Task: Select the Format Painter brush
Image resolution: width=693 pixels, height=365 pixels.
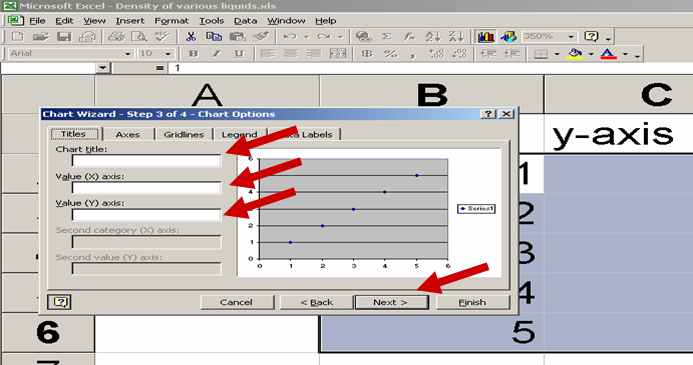Action: click(261, 37)
